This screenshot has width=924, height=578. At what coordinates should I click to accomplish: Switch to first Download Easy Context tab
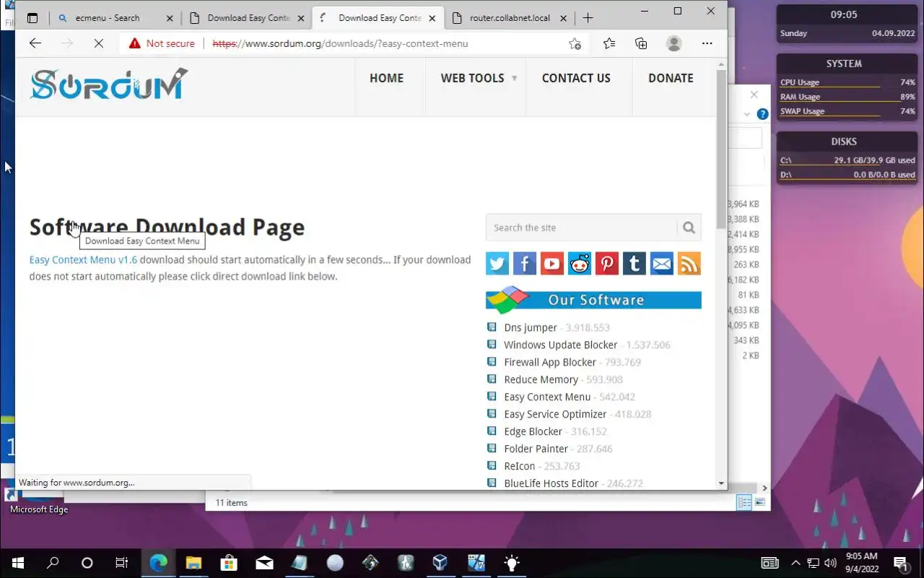coord(248,18)
